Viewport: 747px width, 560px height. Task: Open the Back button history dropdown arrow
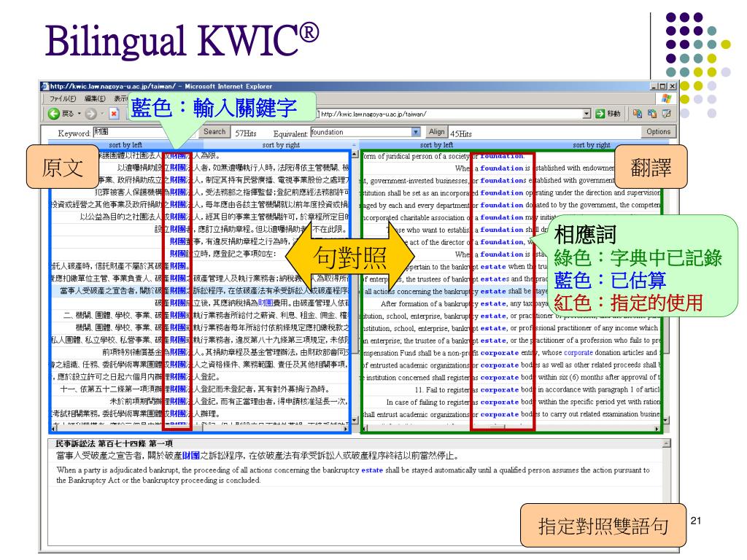(80, 114)
